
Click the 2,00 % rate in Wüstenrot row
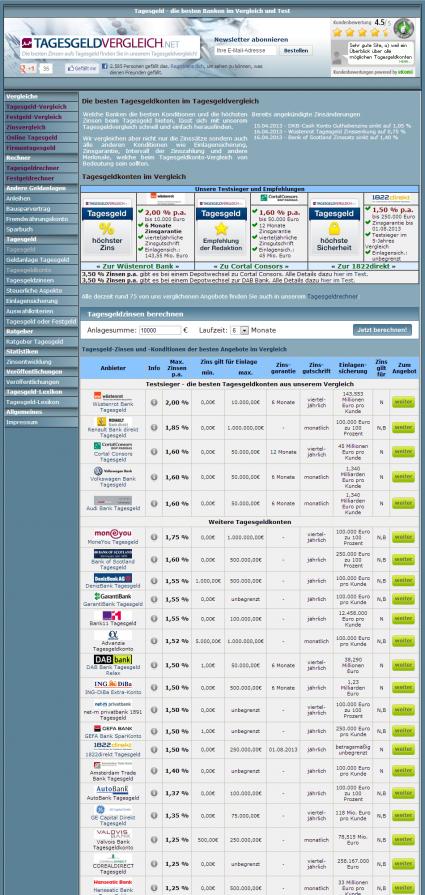pyautogui.click(x=177, y=402)
